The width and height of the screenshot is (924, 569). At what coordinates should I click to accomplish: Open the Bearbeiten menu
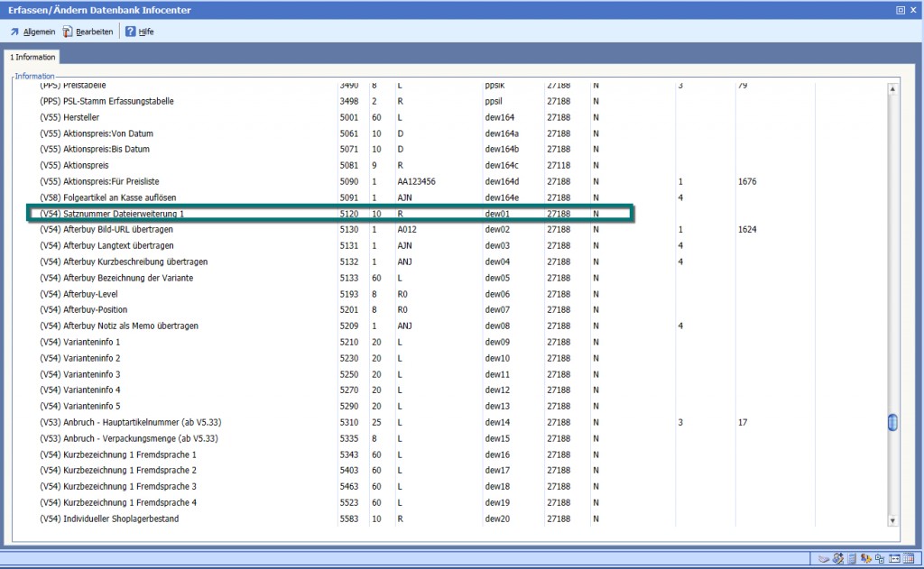[x=88, y=32]
